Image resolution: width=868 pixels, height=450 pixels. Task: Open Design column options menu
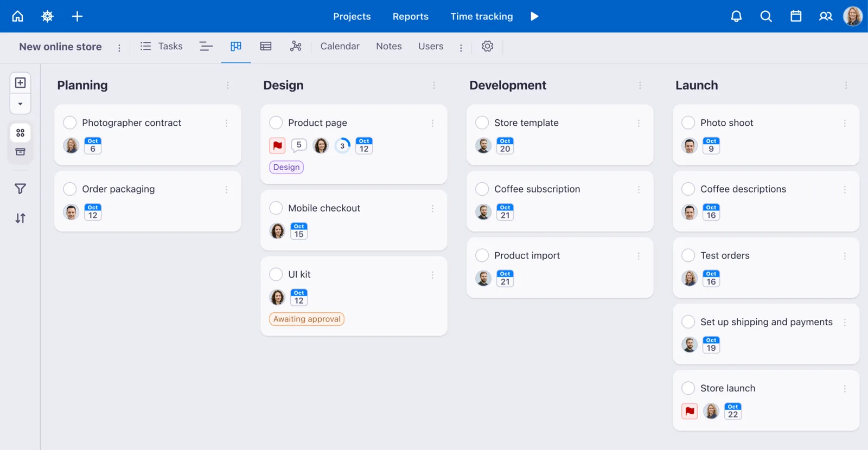click(434, 85)
